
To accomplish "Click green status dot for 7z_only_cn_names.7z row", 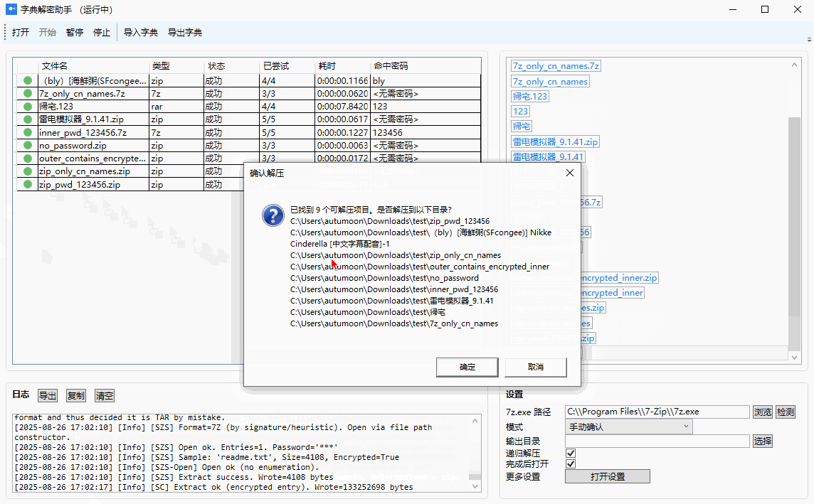I will click(x=28, y=93).
